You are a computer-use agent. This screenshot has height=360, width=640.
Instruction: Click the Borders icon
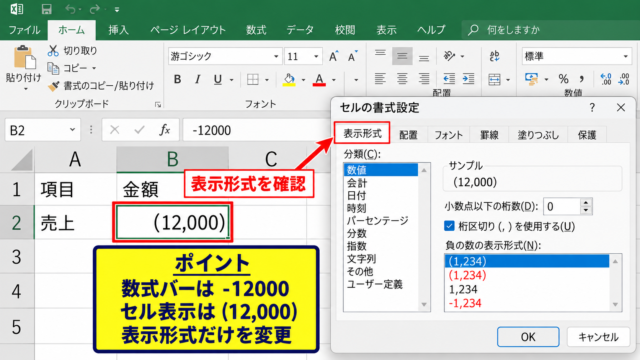[x=253, y=79]
